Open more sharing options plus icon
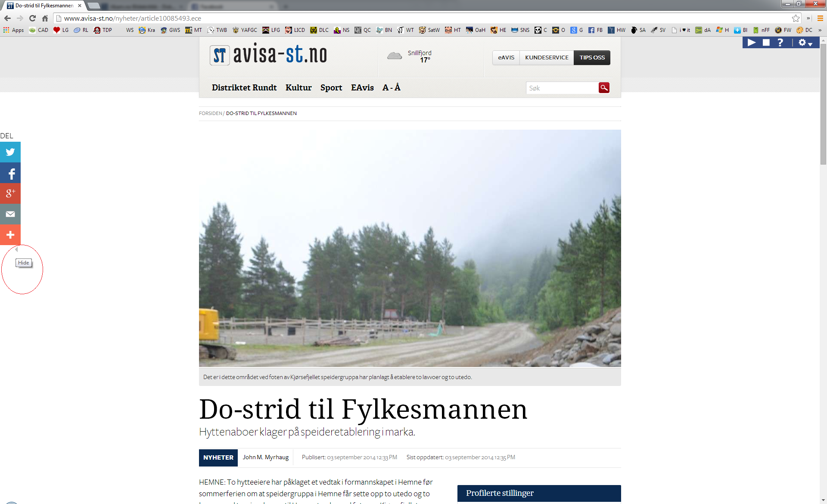 10,235
